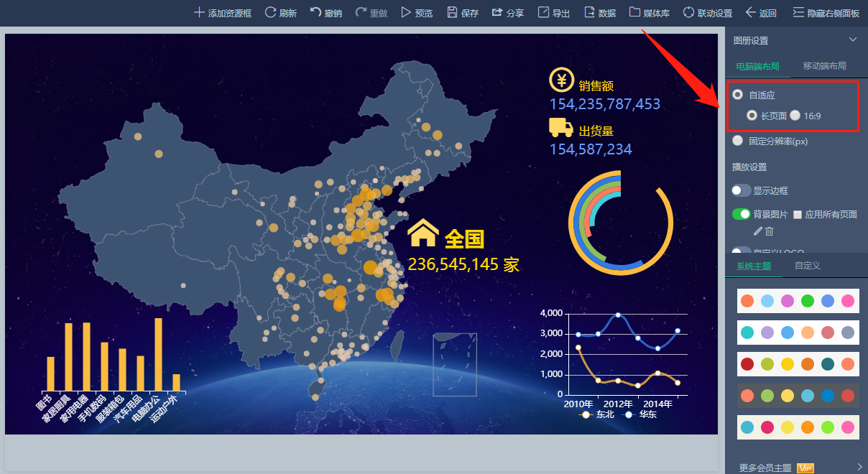Click the 2012年 x-axis label on line chart
This screenshot has width=868, height=474.
[618, 404]
